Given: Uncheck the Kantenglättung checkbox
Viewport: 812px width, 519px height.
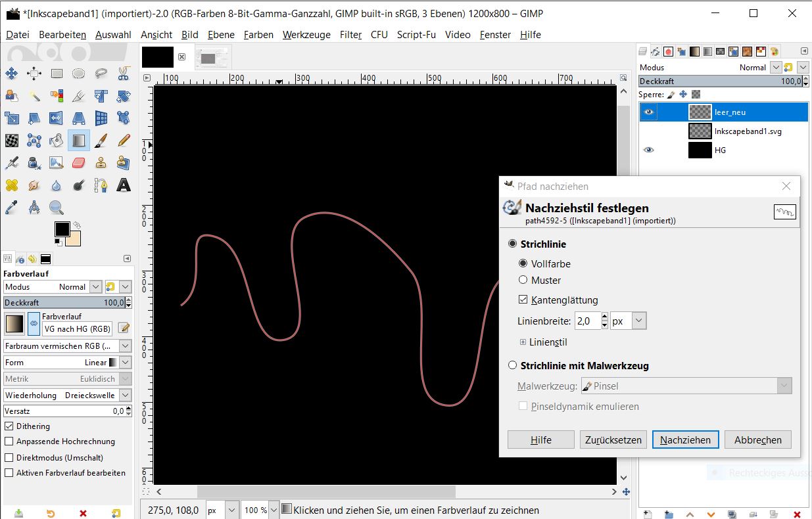Looking at the screenshot, I should coord(523,300).
